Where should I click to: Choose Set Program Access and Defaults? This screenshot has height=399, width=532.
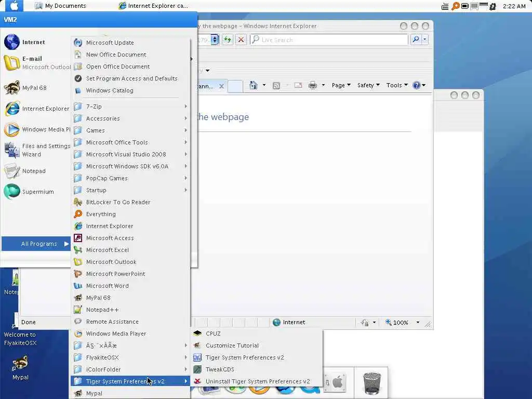pyautogui.click(x=130, y=78)
